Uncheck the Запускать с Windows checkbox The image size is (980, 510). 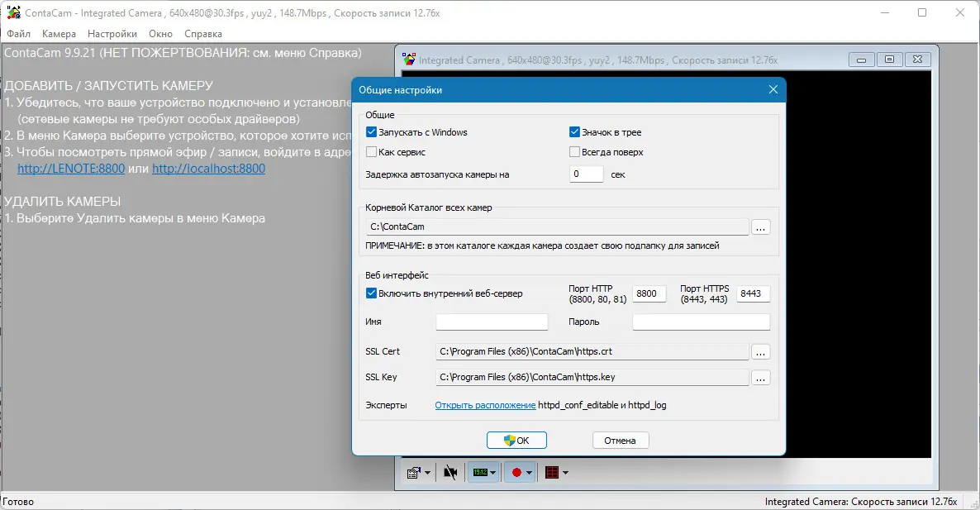pyautogui.click(x=371, y=132)
